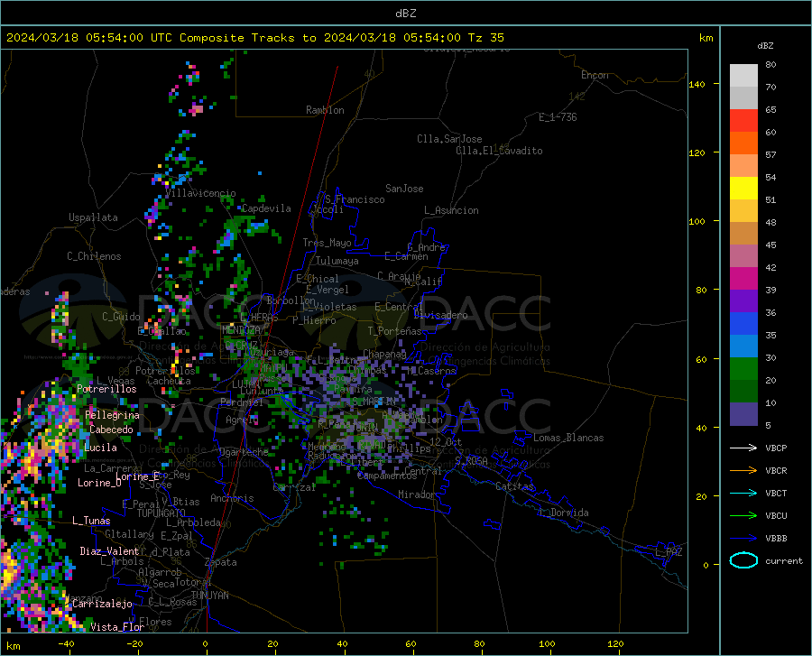Click the Ramblon label near map top

(325, 110)
